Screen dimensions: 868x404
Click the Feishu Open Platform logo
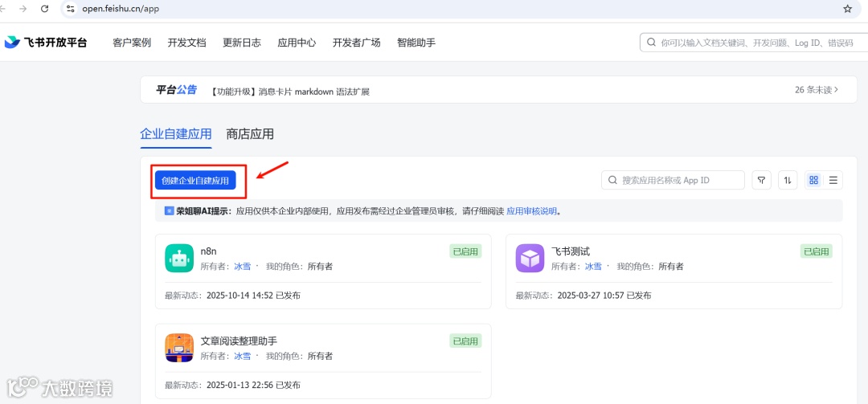click(x=46, y=43)
